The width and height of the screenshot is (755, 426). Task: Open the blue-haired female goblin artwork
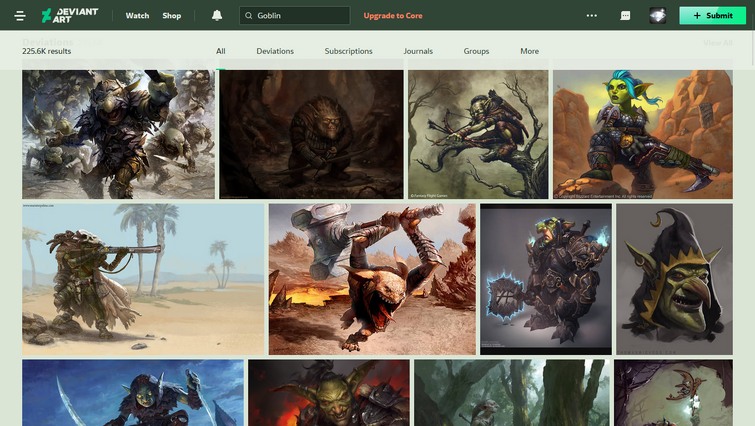click(643, 134)
